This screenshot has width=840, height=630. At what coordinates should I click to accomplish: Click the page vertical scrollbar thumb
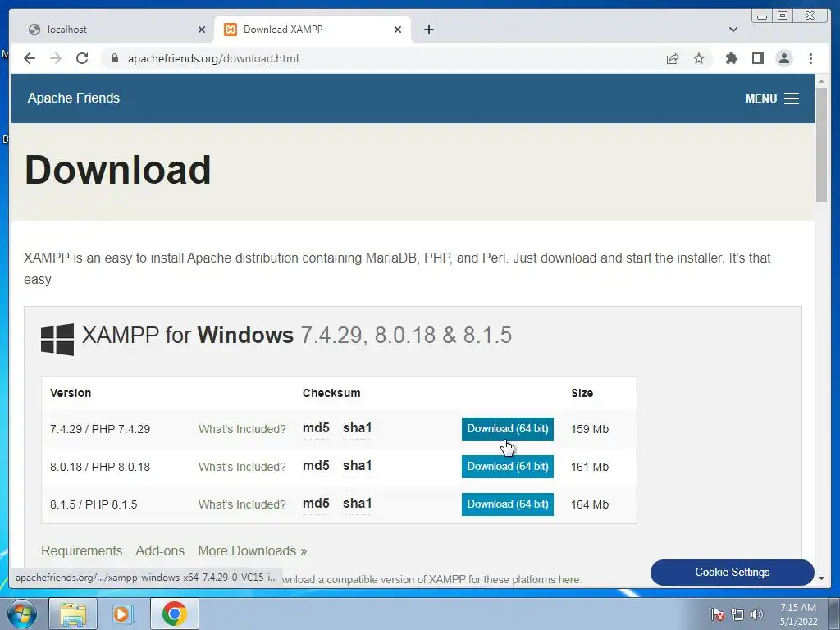point(821,144)
